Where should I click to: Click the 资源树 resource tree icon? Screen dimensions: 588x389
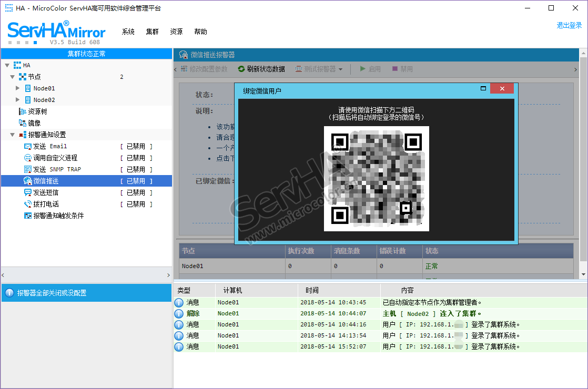point(23,111)
